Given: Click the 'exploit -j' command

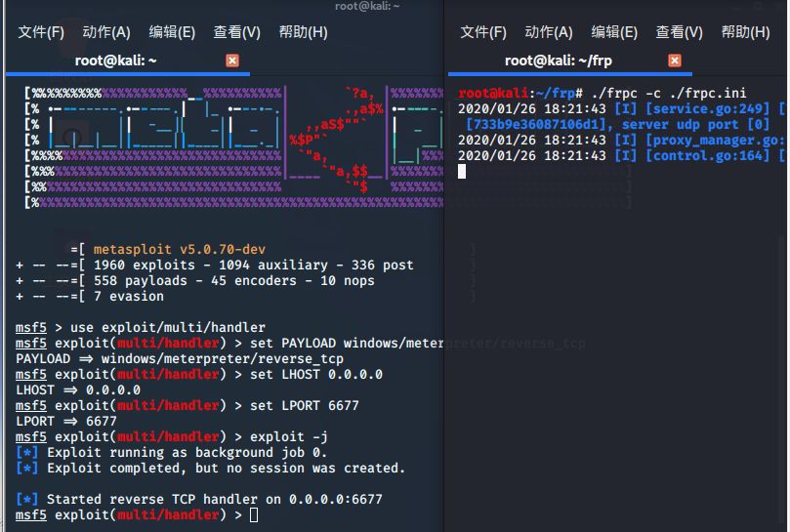Looking at the screenshot, I should (x=289, y=436).
